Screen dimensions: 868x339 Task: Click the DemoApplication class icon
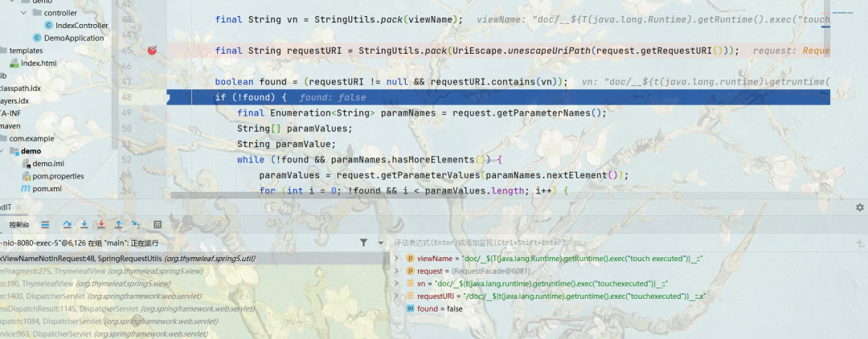(37, 39)
